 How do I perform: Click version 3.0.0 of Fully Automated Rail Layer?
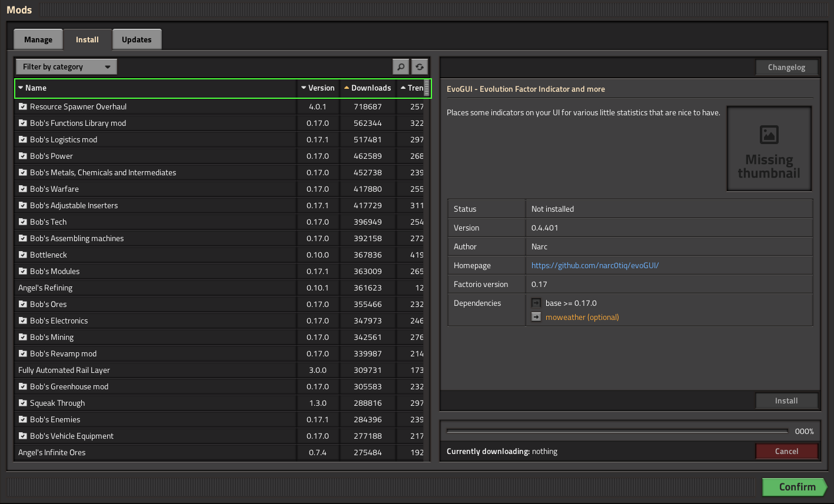[x=317, y=370]
